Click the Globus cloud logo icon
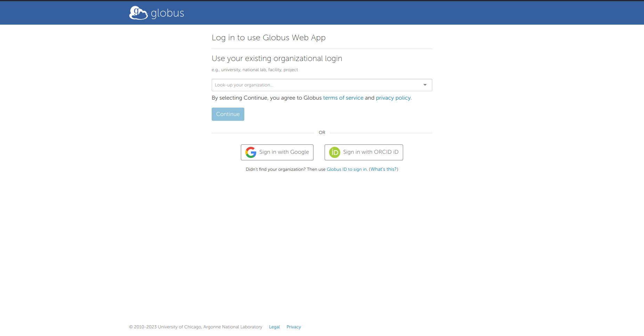This screenshot has width=644, height=336. [x=138, y=13]
